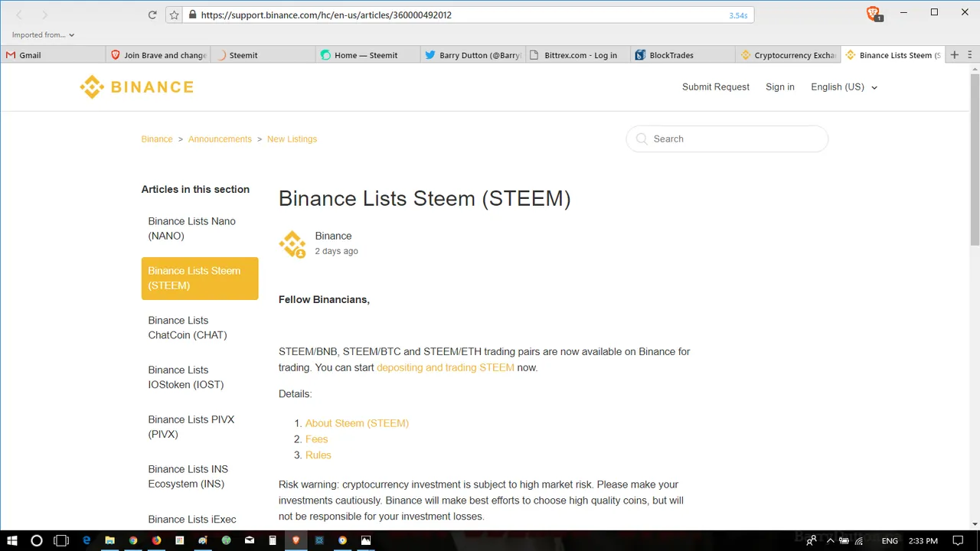This screenshot has width=980, height=551.
Task: Click the browser forward arrow
Action: click(44, 15)
